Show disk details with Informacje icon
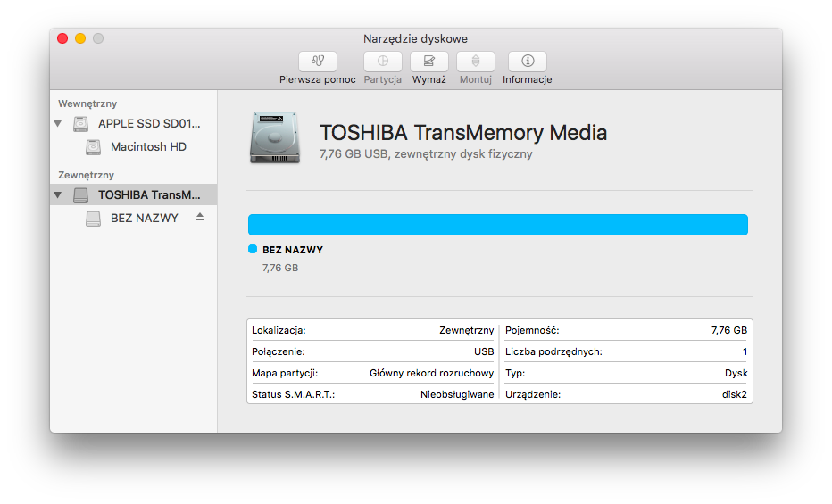The image size is (832, 504). pos(527,62)
